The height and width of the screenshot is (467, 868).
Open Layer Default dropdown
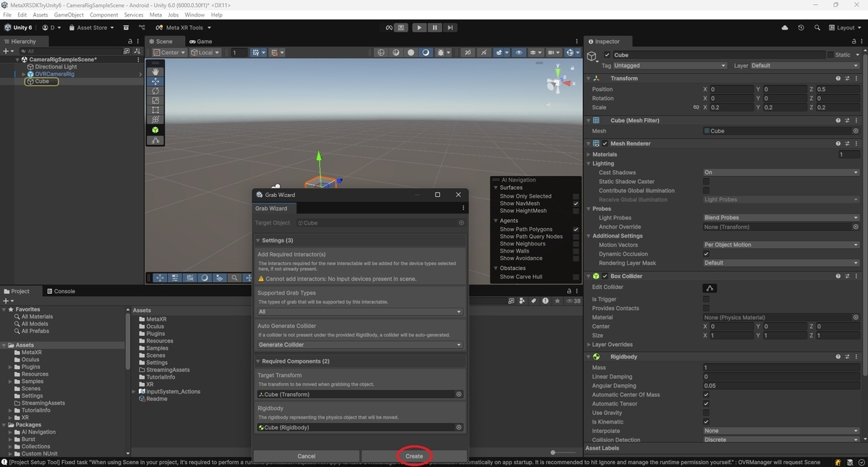point(805,65)
